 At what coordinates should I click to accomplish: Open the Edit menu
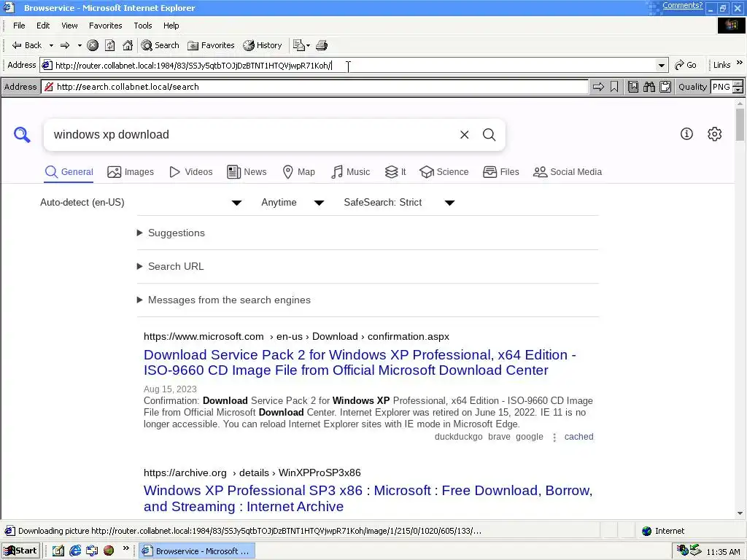43,26
